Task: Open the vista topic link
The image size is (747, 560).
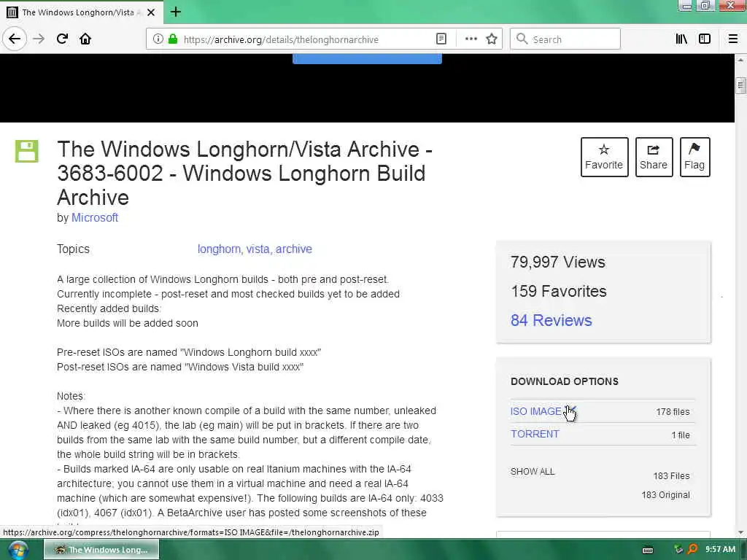Action: [258, 249]
